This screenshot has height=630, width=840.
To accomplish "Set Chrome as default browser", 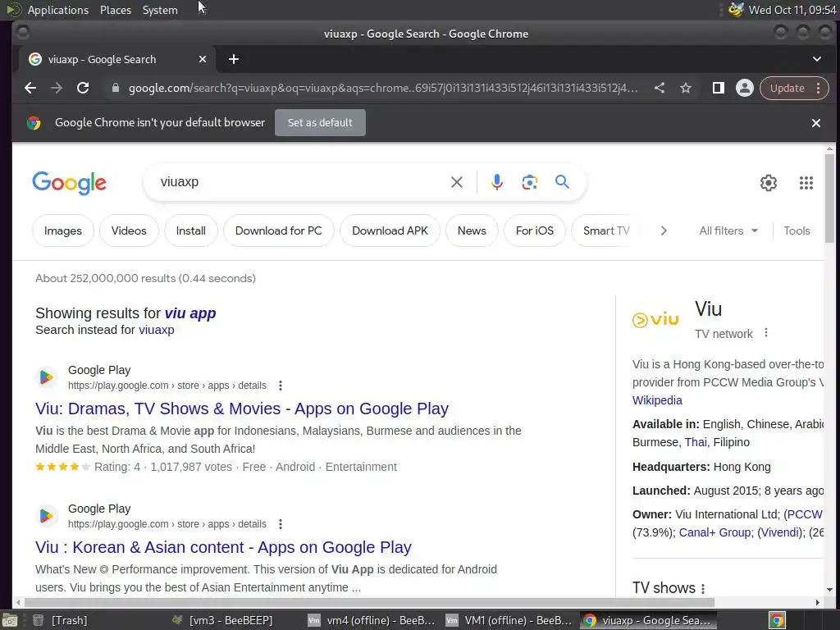I will 321,123.
